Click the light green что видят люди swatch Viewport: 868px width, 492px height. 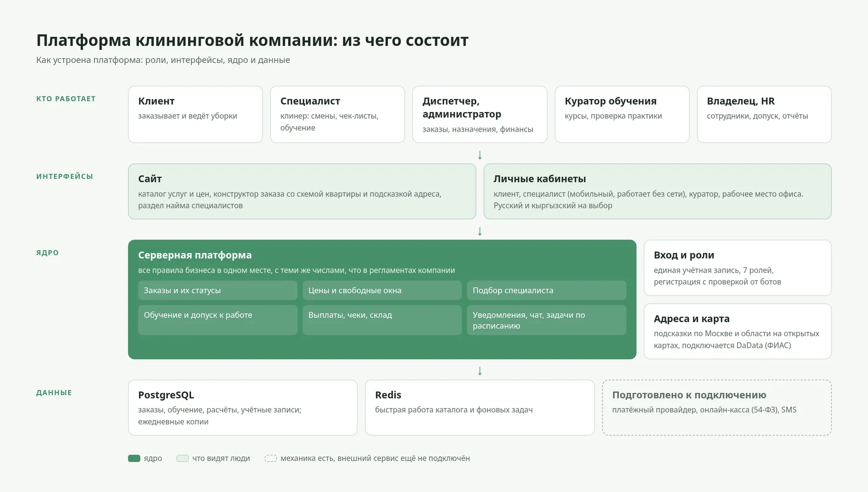[182, 458]
